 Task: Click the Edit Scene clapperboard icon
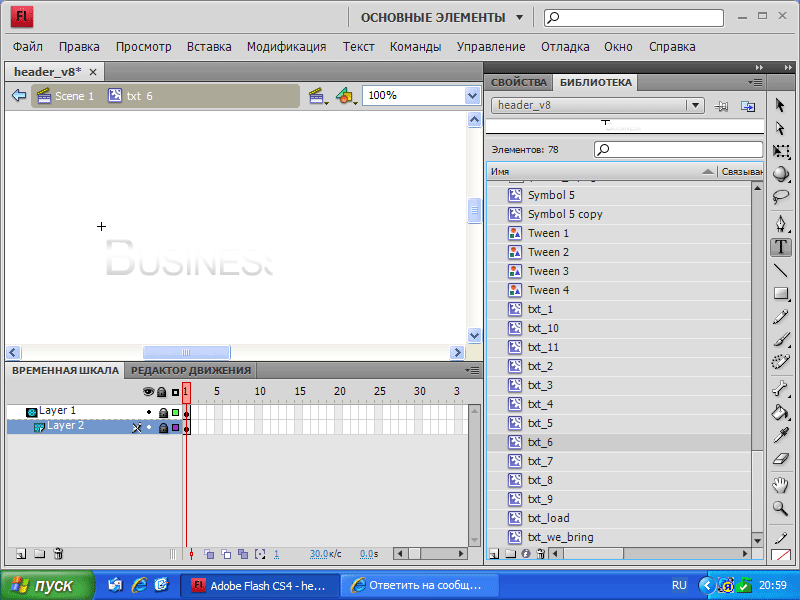tap(318, 96)
